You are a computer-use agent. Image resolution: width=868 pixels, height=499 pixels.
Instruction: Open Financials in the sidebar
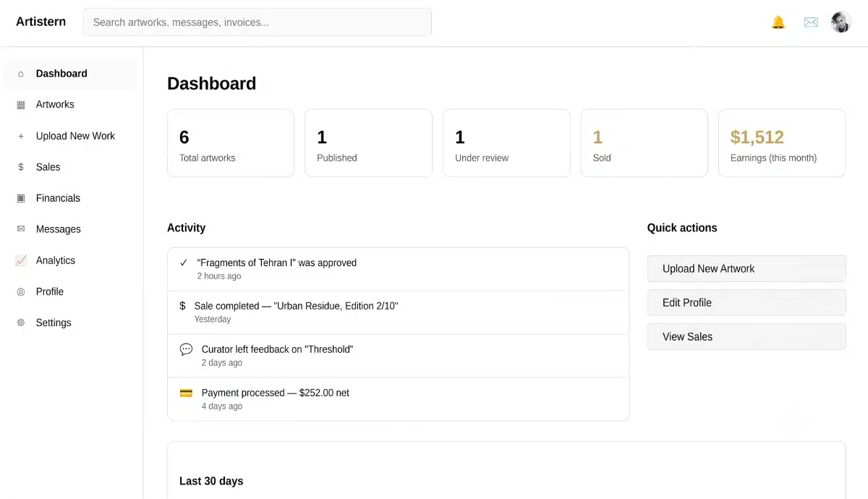coord(70,198)
